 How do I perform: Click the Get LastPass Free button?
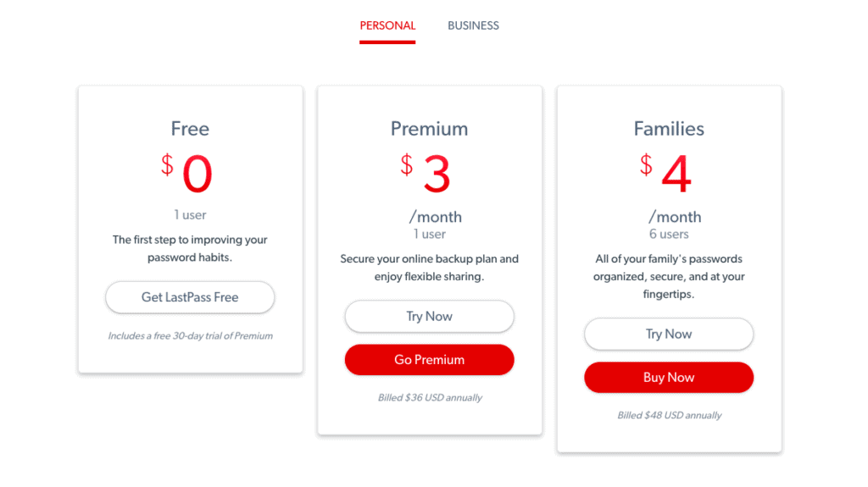pyautogui.click(x=190, y=297)
